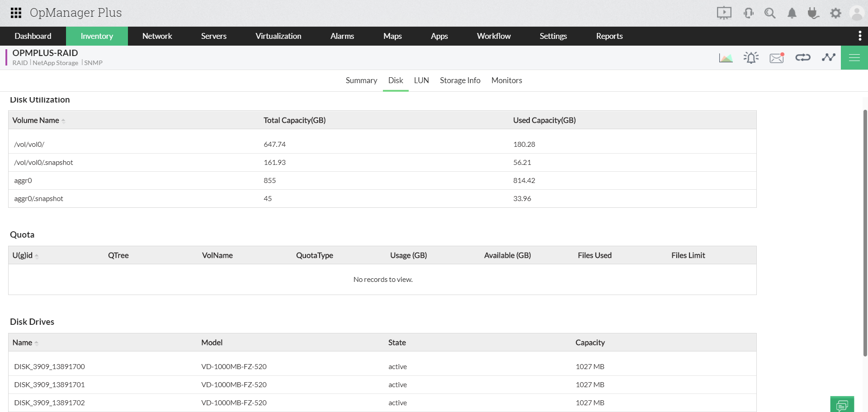Open the add-ons plug icon
This screenshot has width=868, height=412.
pyautogui.click(x=813, y=13)
